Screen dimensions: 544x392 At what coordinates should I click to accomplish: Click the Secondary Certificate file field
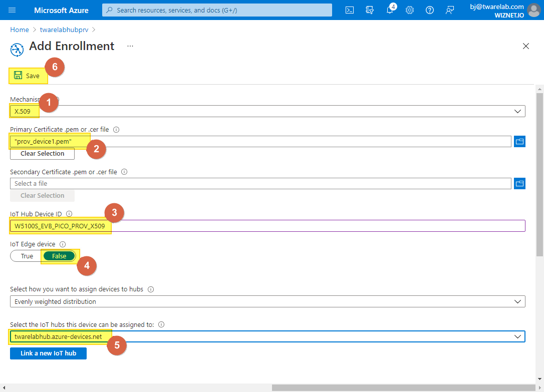point(260,183)
